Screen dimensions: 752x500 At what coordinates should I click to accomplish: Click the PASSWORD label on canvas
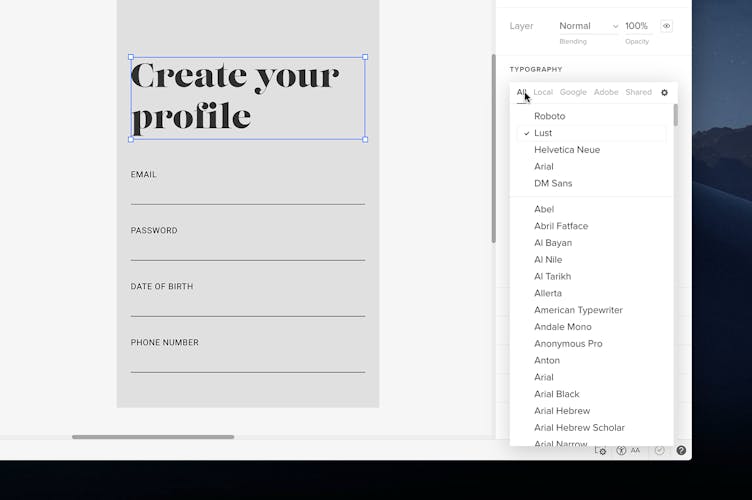[154, 231]
